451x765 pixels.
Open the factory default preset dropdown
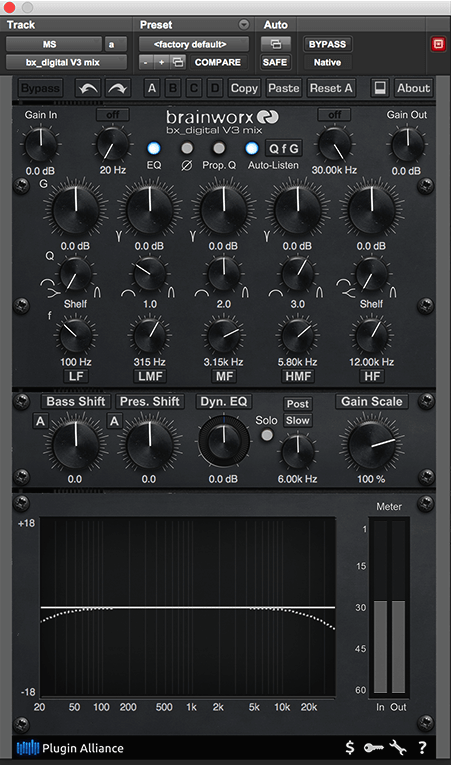194,44
